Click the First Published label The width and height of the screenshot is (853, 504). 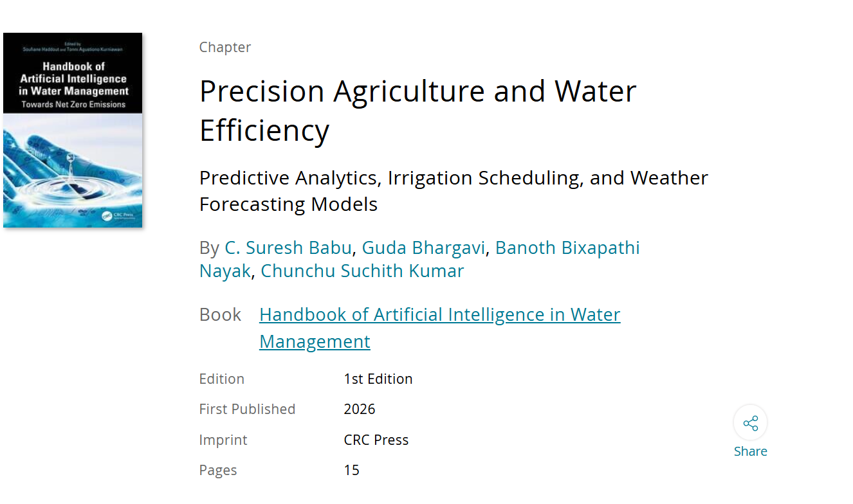247,409
